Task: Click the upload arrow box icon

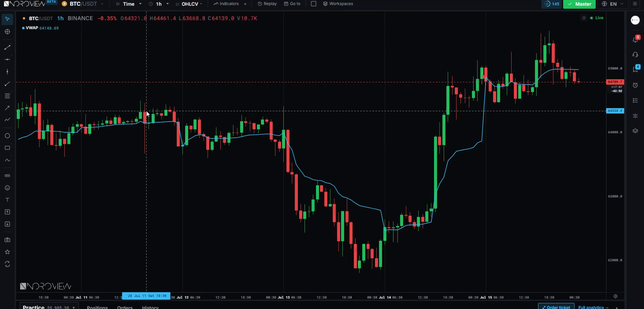Action: coord(7,212)
